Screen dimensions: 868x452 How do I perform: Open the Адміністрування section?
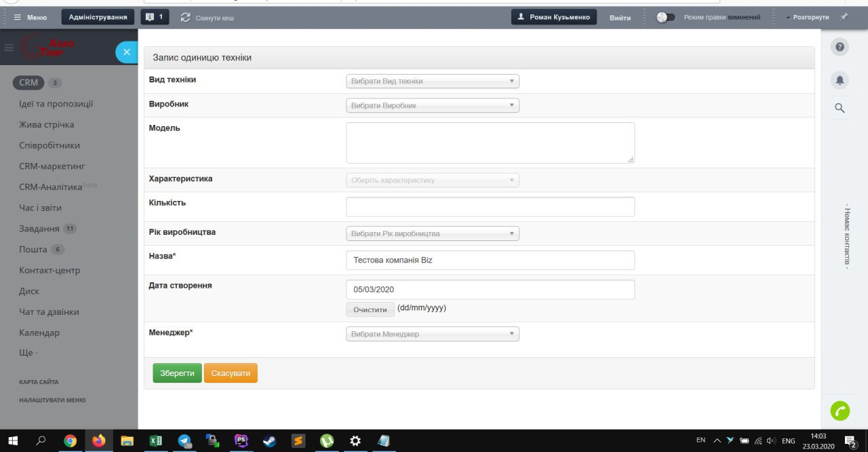pos(98,17)
